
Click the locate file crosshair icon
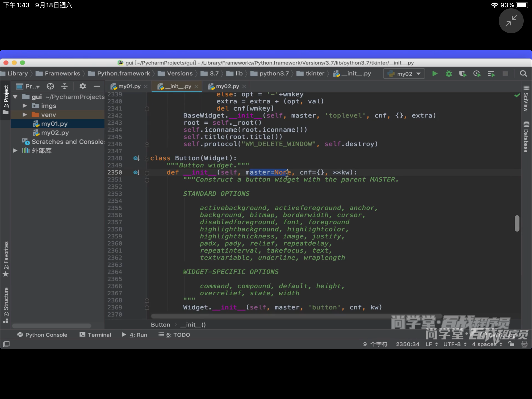(50, 86)
